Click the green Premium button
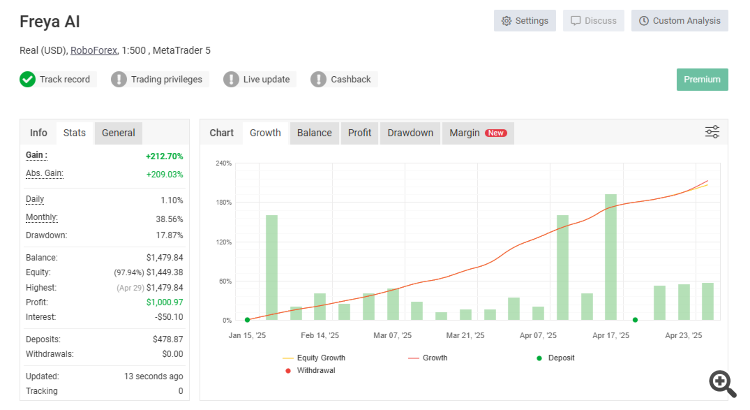 coord(702,79)
